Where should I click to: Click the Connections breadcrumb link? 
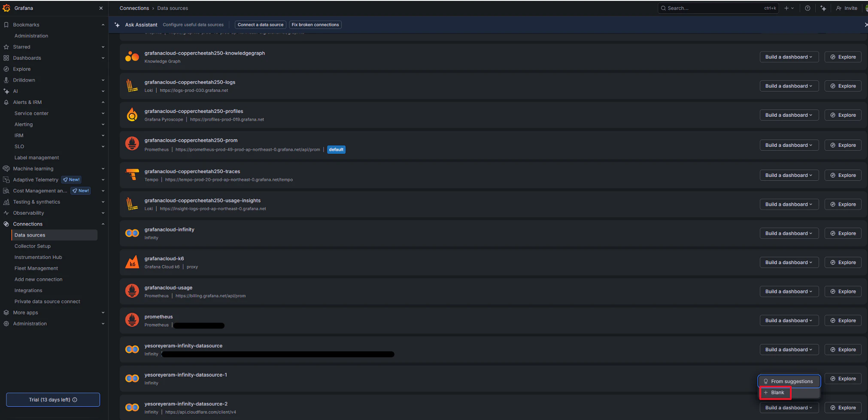tap(134, 8)
